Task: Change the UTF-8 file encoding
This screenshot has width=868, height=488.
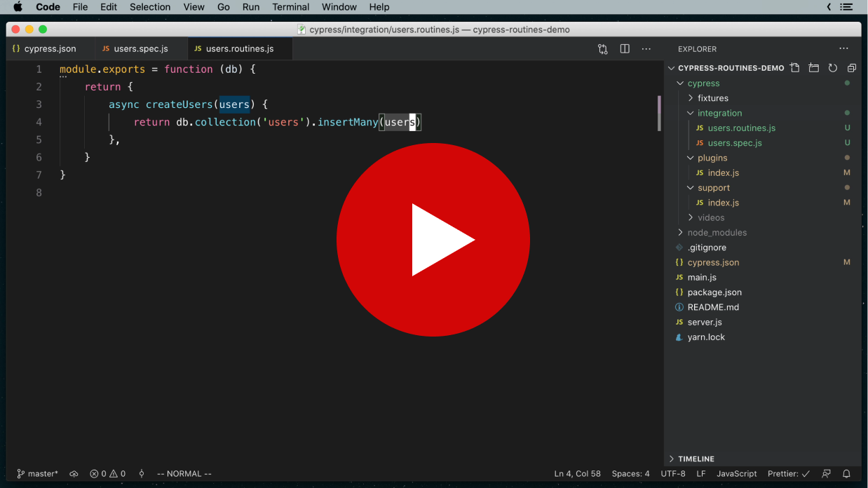Action: [673, 474]
